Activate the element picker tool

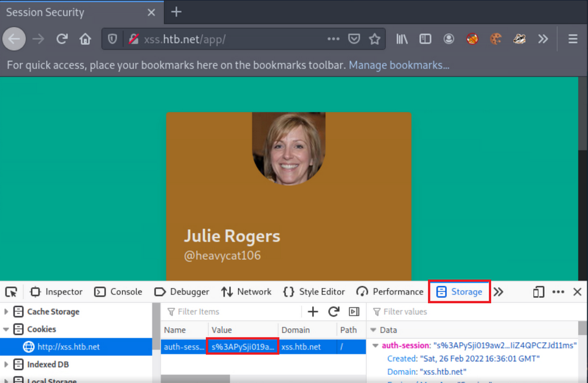click(11, 291)
